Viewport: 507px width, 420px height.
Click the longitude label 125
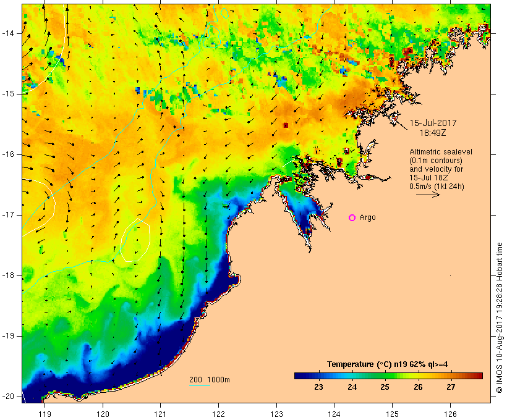click(392, 414)
